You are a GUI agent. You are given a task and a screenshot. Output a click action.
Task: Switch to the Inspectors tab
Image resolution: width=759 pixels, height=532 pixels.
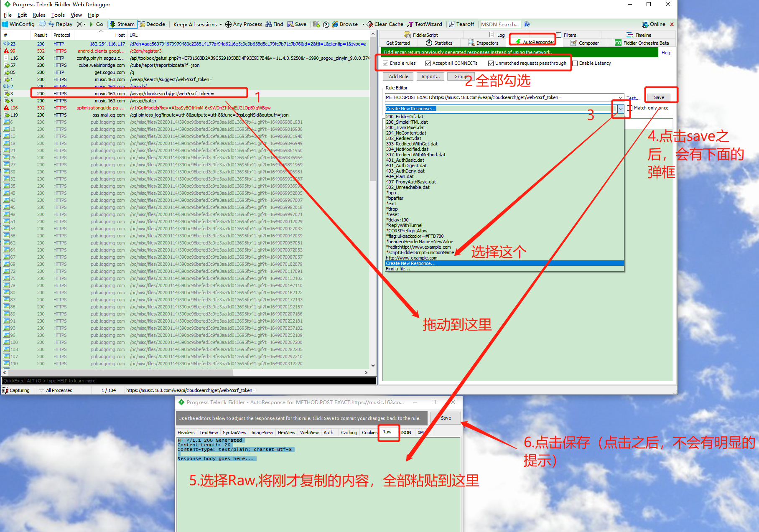point(484,43)
